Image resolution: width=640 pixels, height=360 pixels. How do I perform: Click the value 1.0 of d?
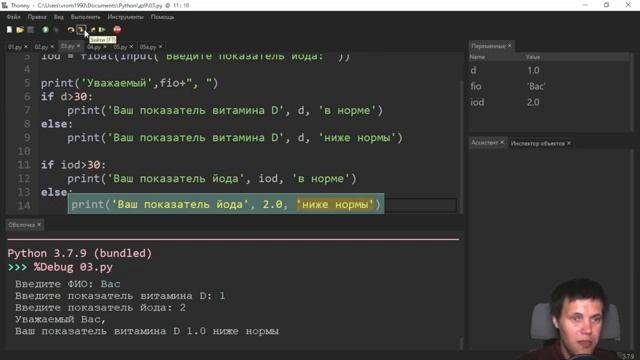pyautogui.click(x=533, y=70)
